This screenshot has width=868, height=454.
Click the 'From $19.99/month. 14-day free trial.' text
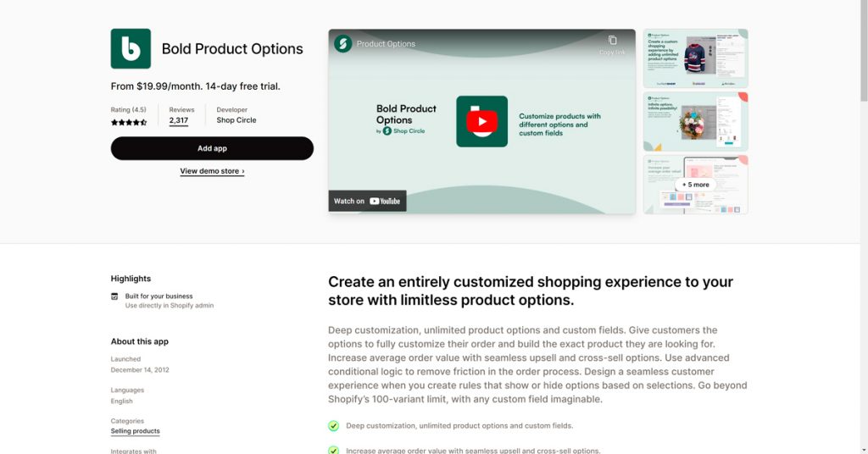coord(196,86)
